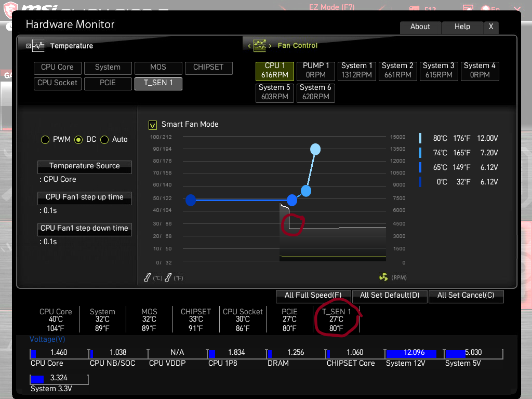This screenshot has width=532, height=399.
Task: Click the System 5V voltage bar
Action: click(474, 353)
